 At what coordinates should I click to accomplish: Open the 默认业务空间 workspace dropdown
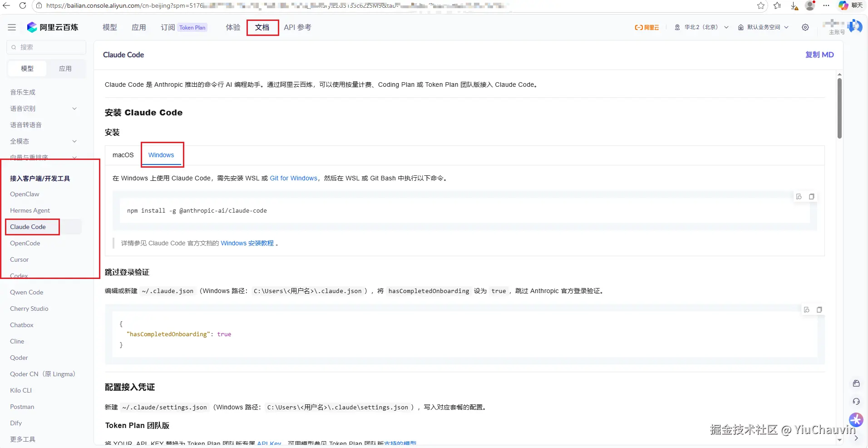pos(763,27)
